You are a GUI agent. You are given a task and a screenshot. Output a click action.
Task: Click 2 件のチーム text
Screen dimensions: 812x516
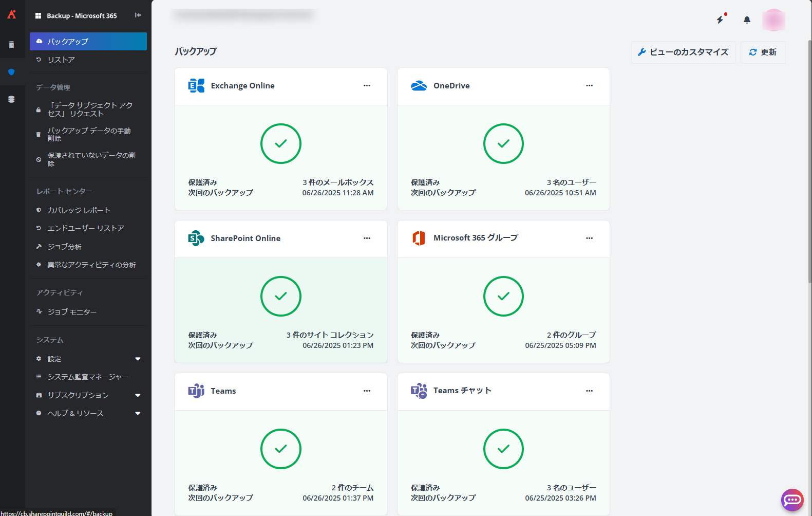(x=352, y=488)
